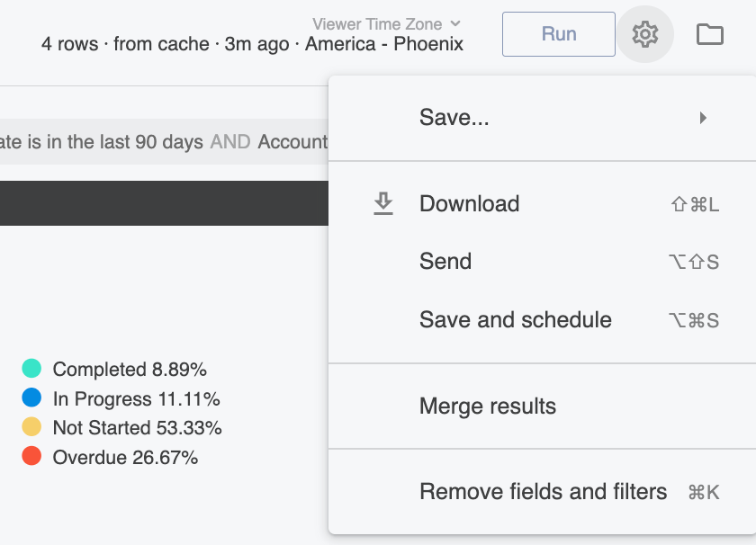The image size is (756, 545).
Task: Click the red Overdue legend dot
Action: point(31,456)
